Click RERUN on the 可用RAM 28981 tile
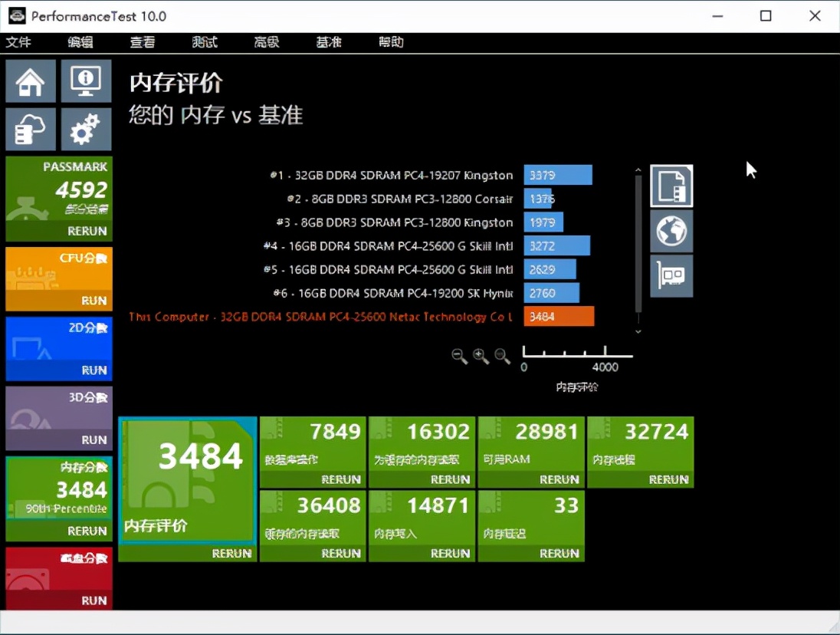The height and width of the screenshot is (635, 840). (x=559, y=479)
